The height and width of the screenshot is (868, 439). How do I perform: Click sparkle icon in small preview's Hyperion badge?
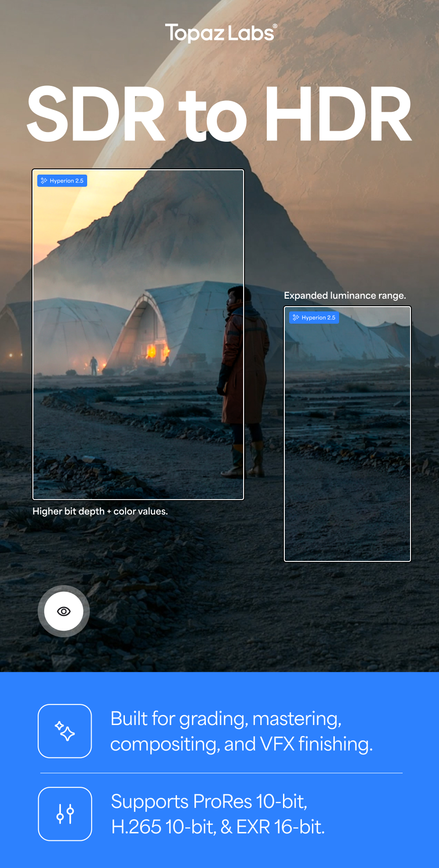(296, 318)
